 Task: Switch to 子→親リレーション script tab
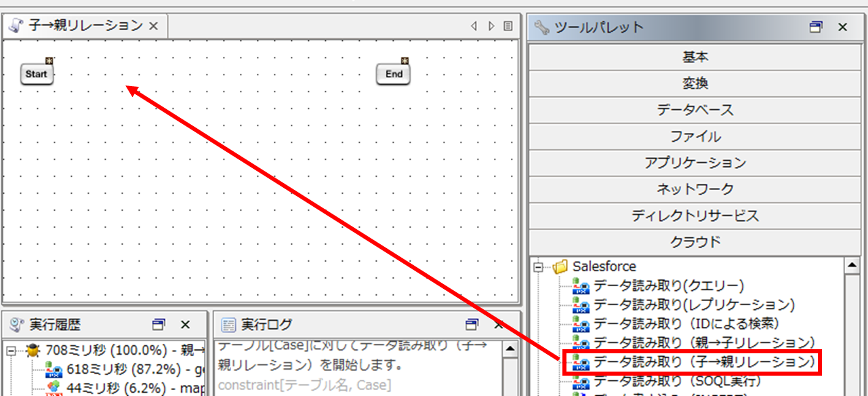(85, 26)
